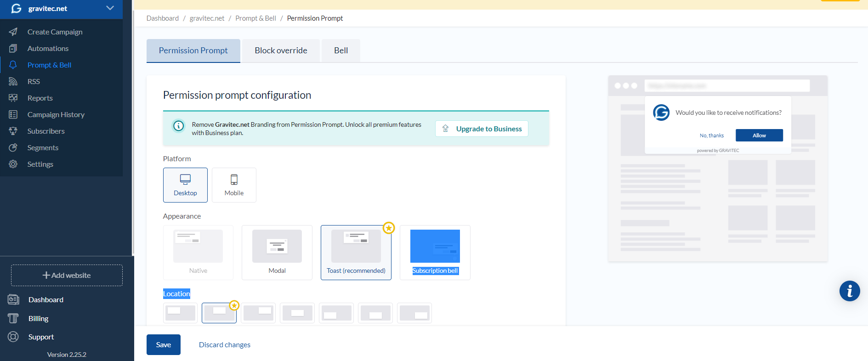This screenshot has height=361, width=868.
Task: Click Discard changes link
Action: point(225,345)
